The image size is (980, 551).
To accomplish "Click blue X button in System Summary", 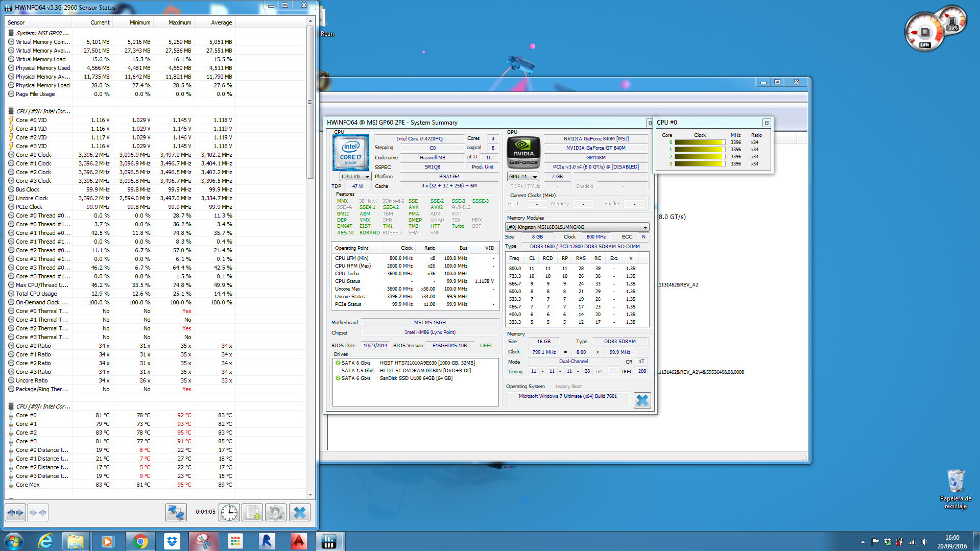I will point(642,400).
